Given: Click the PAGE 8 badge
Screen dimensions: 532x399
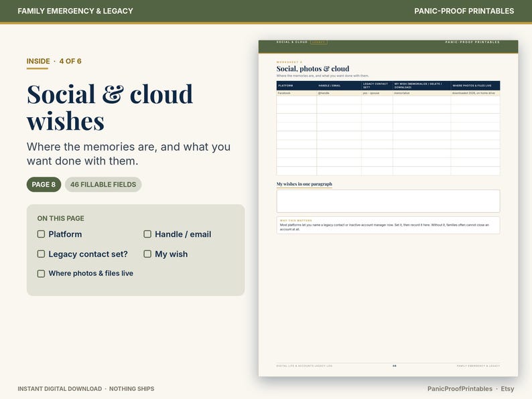Looking at the screenshot, I should [44, 184].
